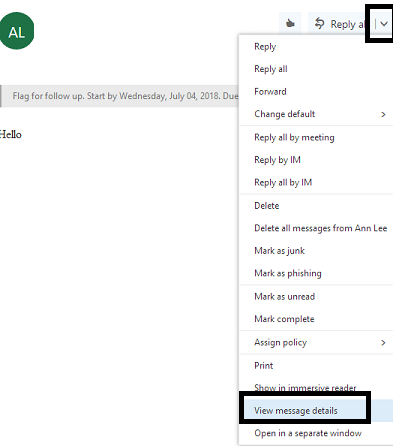Select Mark complete
The width and height of the screenshot is (393, 446).
(x=316, y=319)
